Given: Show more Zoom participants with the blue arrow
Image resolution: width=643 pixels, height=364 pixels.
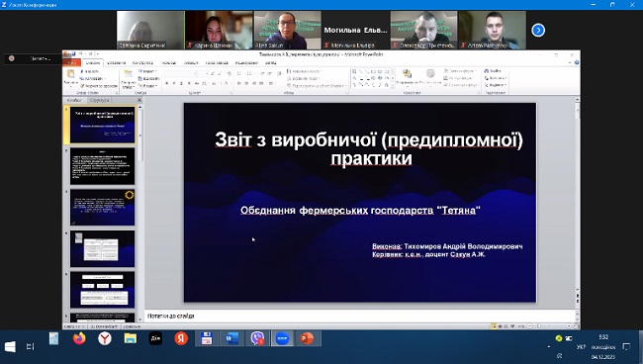Looking at the screenshot, I should 538,30.
